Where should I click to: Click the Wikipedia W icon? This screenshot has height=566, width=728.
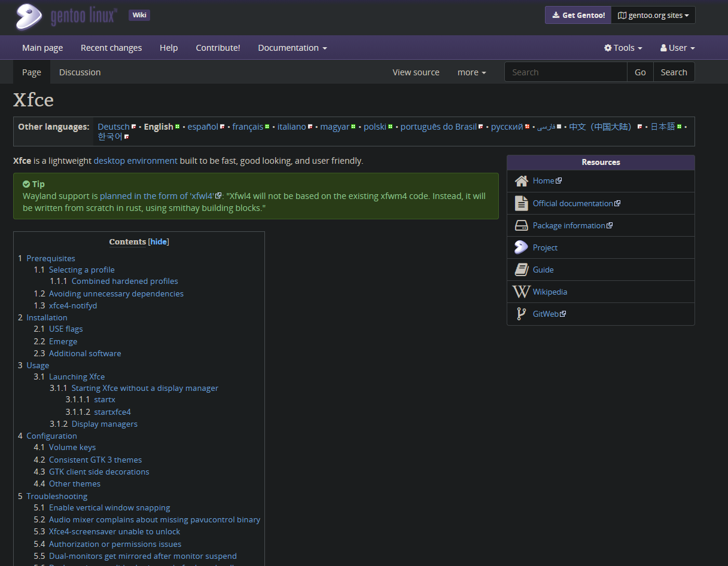tap(521, 292)
